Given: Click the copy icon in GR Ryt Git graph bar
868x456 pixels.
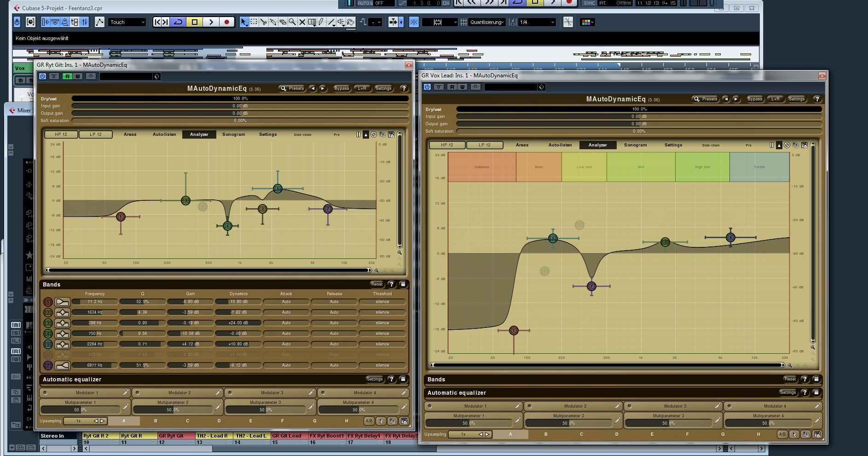Looking at the screenshot, I should pos(382,134).
